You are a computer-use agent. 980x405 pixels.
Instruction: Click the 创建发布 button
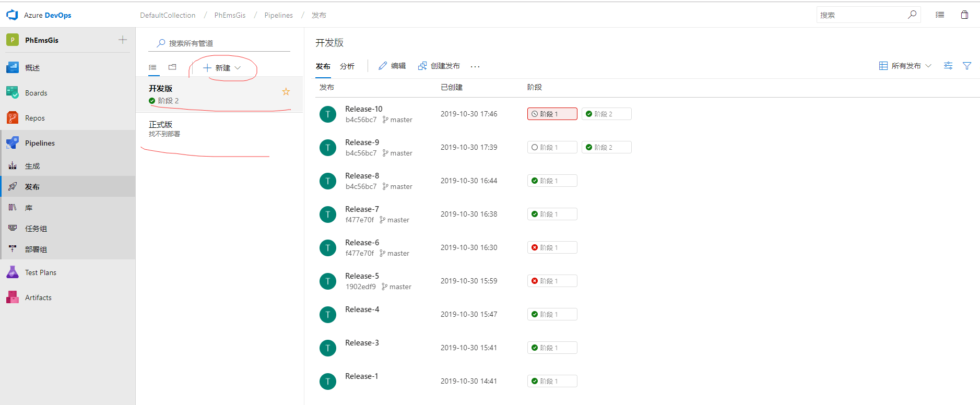[439, 66]
